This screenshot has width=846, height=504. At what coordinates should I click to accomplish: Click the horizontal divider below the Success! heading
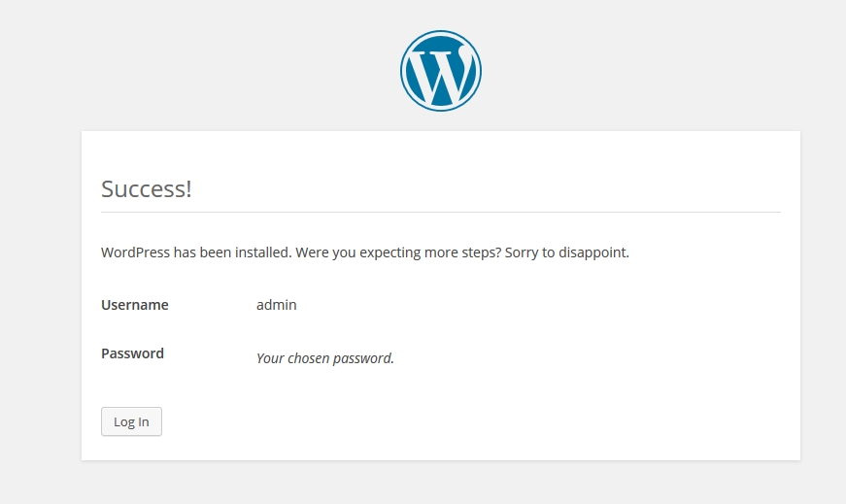[x=440, y=212]
